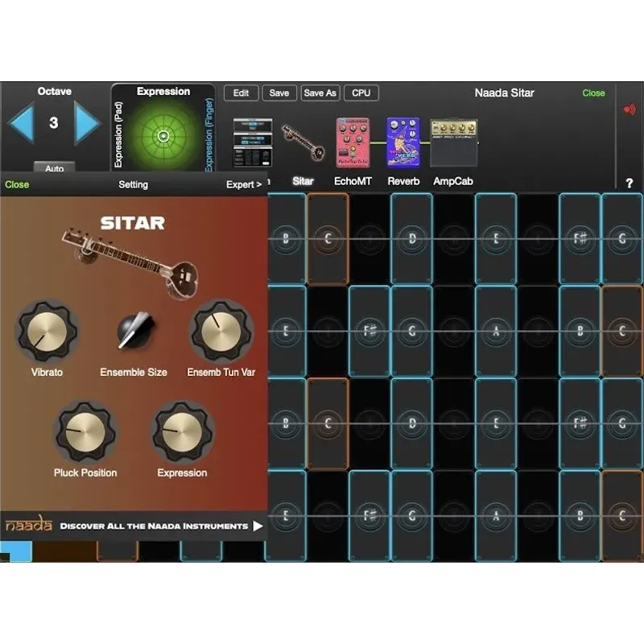Decrease octave with left arrow
The height and width of the screenshot is (644, 644).
tap(21, 123)
